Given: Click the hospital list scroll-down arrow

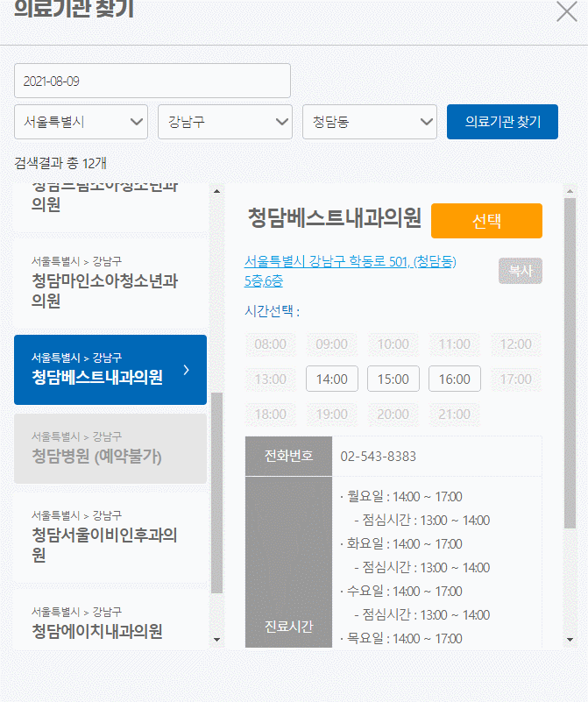Looking at the screenshot, I should tap(217, 639).
